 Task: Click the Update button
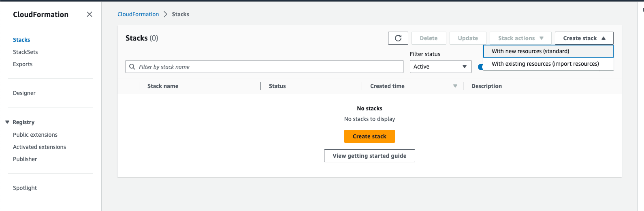coord(468,38)
